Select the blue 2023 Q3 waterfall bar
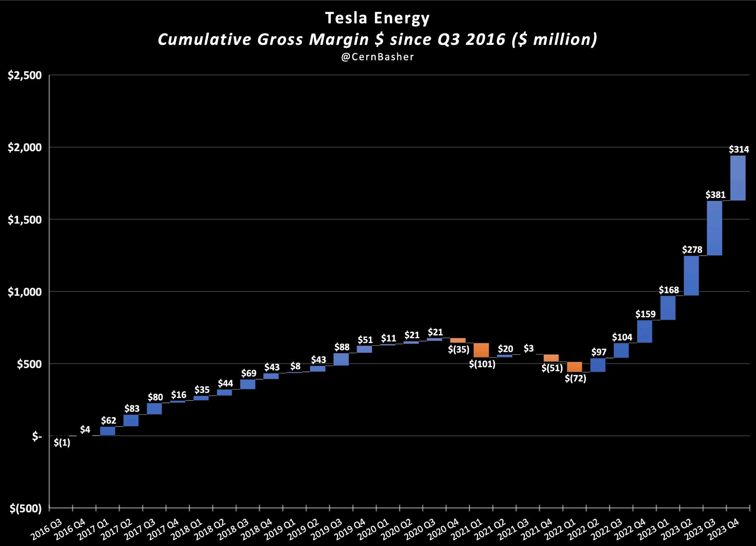 click(x=715, y=228)
